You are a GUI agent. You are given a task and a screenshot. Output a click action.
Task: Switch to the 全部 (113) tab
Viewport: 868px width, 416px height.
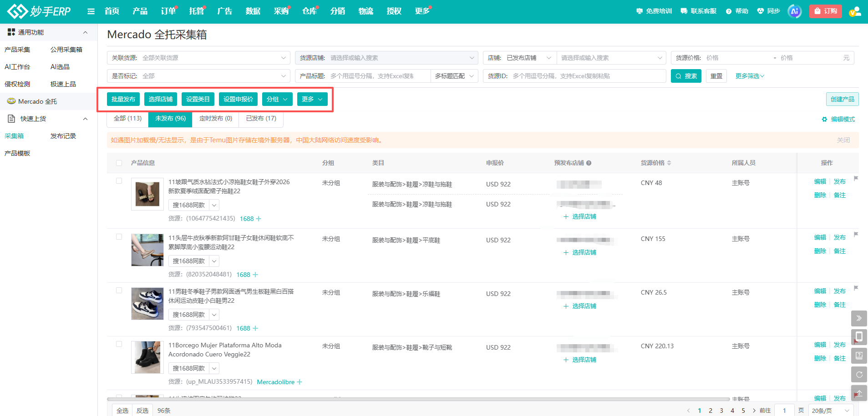(x=128, y=118)
